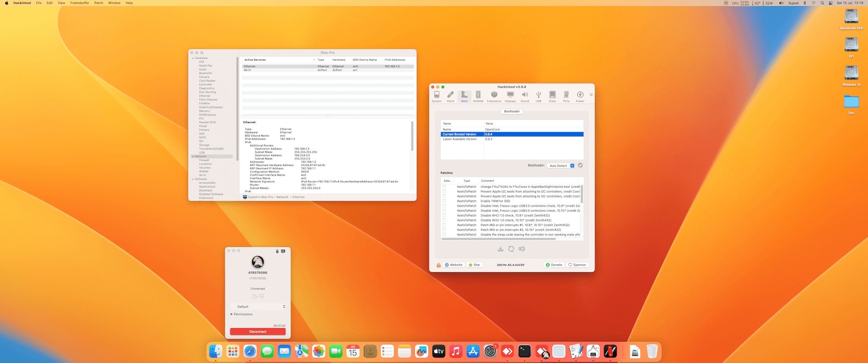The height and width of the screenshot is (363, 868).
Task: Open the Macintosh SSD drive on desktop
Action: pos(851,19)
